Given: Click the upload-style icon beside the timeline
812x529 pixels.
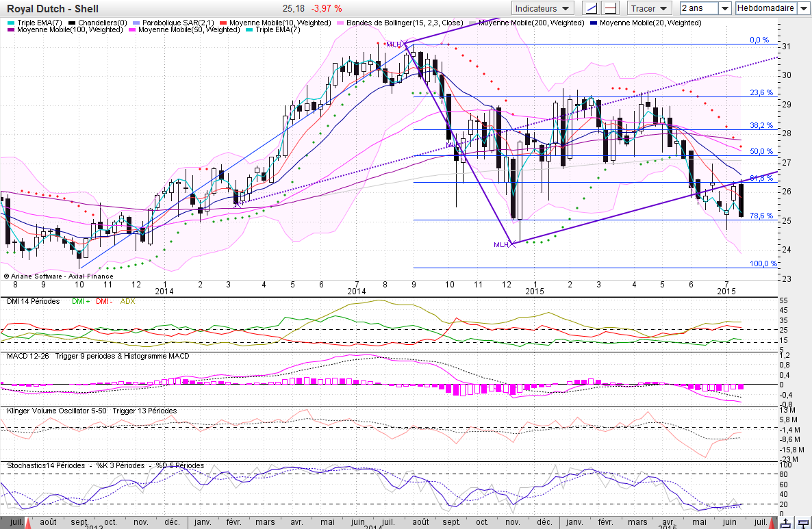Looking at the screenshot, I should point(785,523).
